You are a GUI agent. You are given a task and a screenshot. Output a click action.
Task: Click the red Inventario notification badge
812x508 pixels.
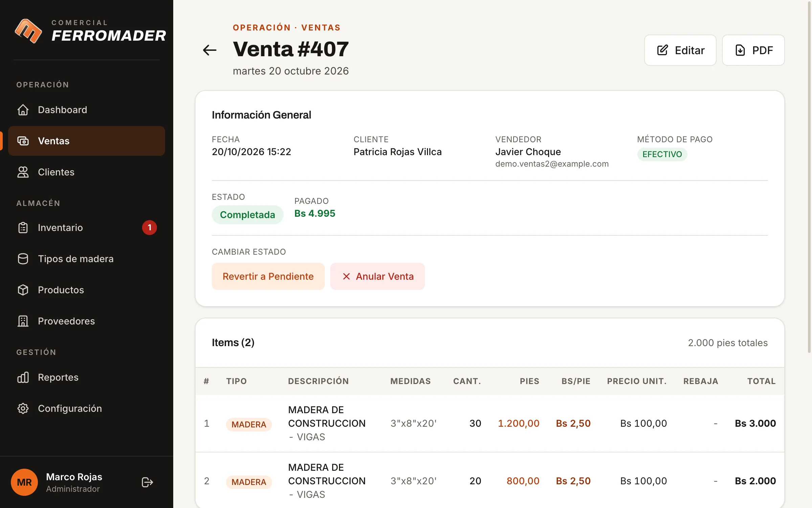[x=150, y=228]
